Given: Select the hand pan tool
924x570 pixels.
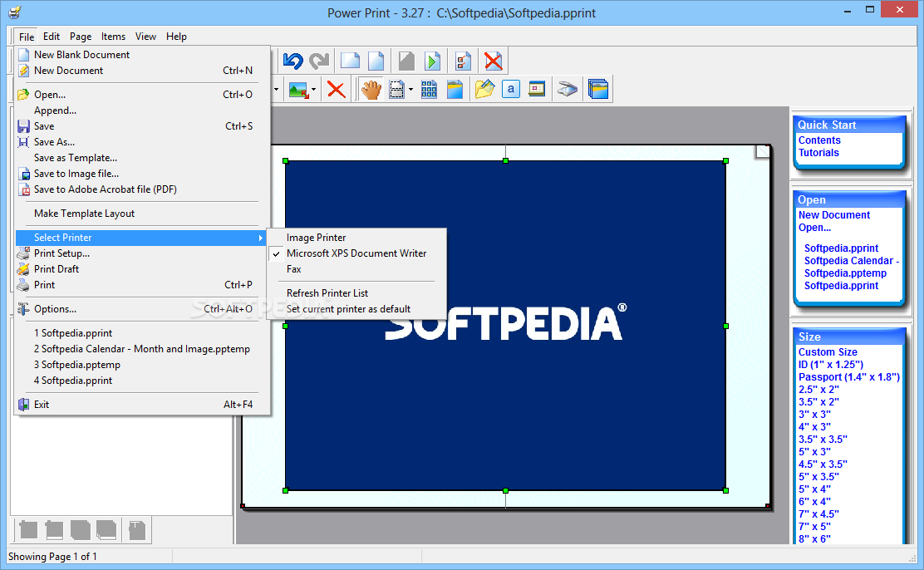Looking at the screenshot, I should click(371, 90).
